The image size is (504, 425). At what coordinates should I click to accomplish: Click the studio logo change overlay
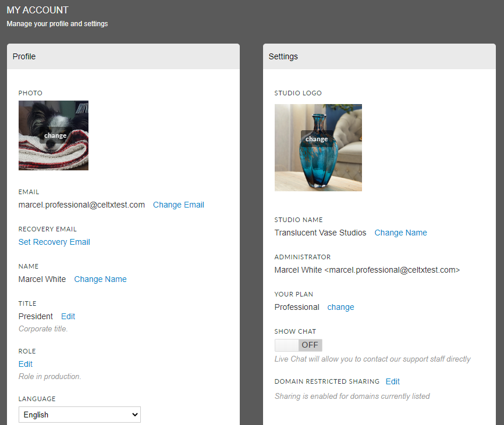[x=317, y=139]
